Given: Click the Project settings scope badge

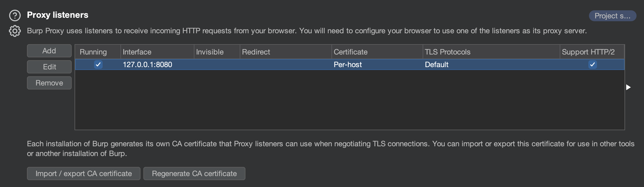Looking at the screenshot, I should tap(612, 16).
